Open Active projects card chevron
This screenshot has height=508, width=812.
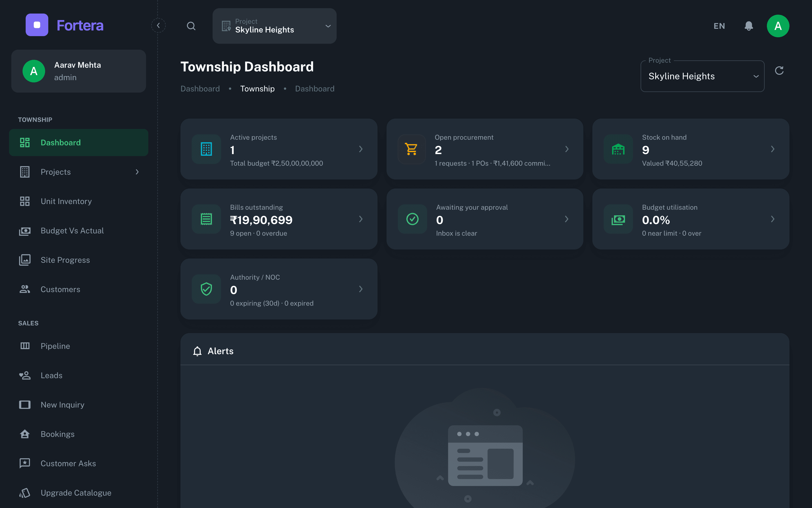pyautogui.click(x=361, y=149)
